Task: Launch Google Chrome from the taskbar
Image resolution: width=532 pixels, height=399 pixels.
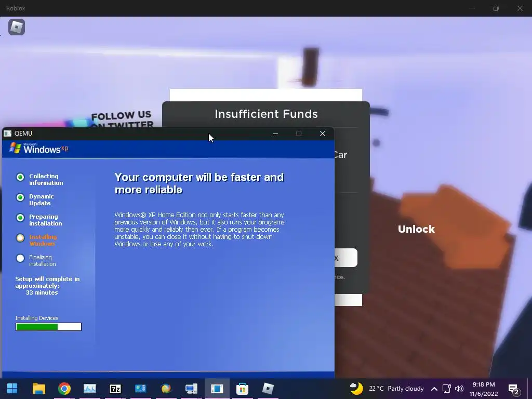Action: (x=64, y=389)
